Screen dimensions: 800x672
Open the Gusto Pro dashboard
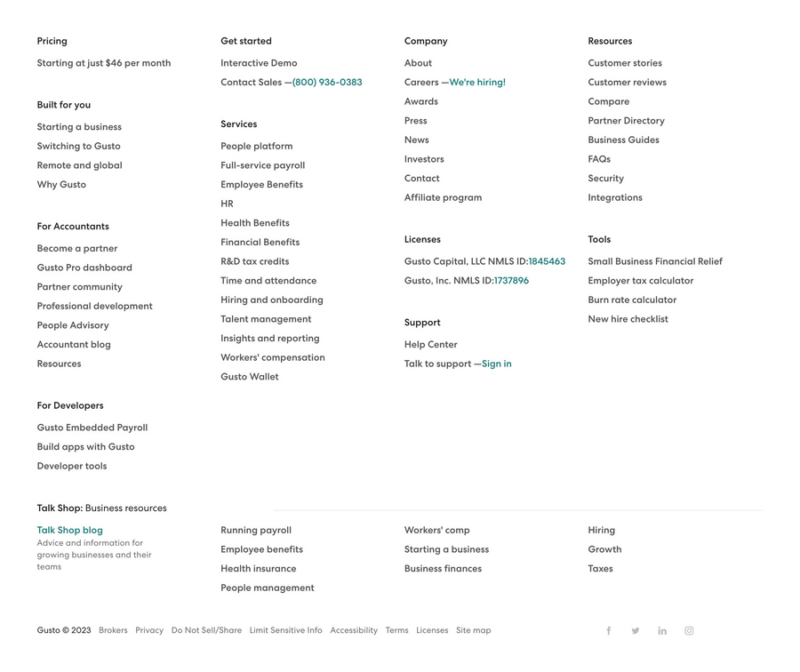(84, 268)
